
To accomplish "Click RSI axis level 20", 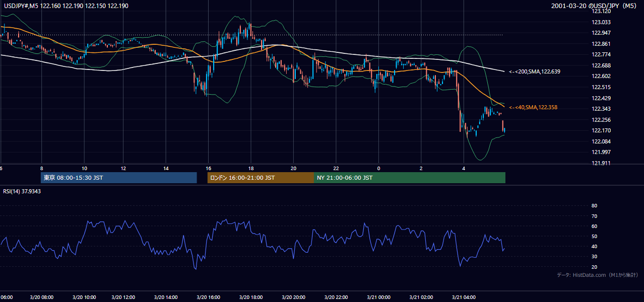I will (x=594, y=267).
